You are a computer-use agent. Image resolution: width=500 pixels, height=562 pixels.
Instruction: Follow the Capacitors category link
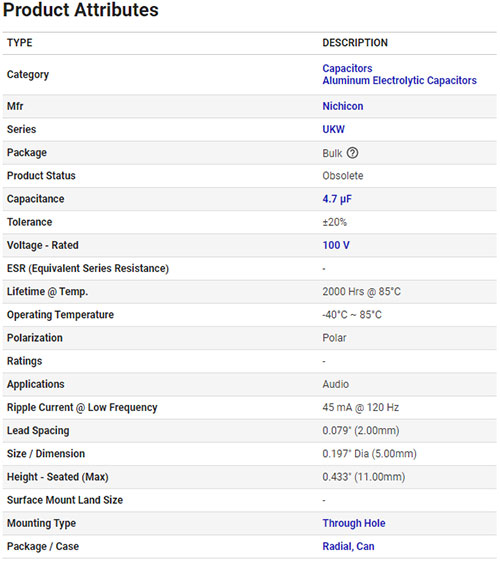347,68
